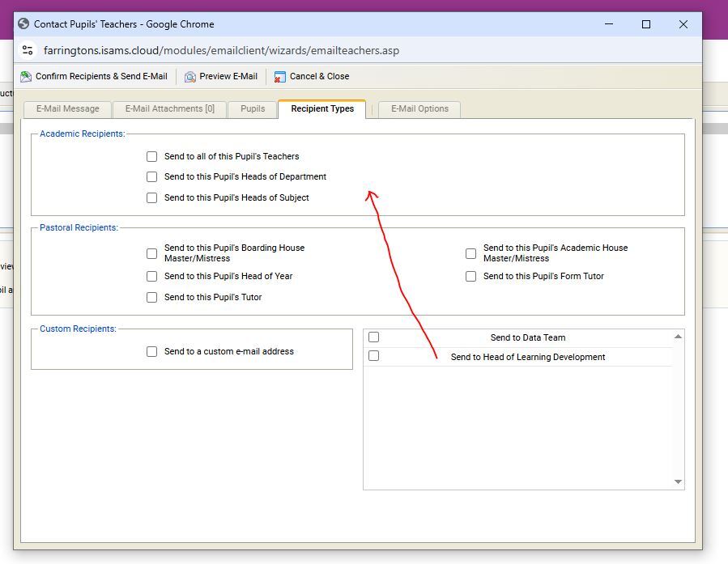Image resolution: width=728 pixels, height=564 pixels.
Task: Switch to the E-Mail Message tab
Action: 67,108
